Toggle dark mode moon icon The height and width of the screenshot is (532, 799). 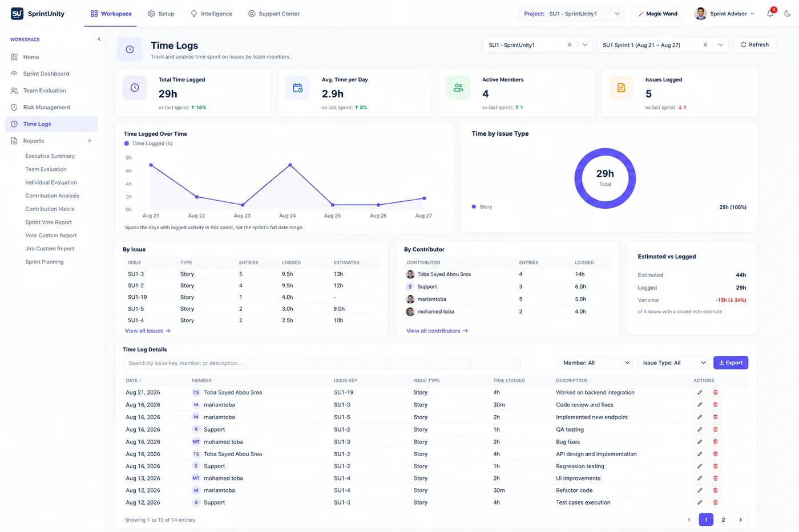(x=788, y=14)
